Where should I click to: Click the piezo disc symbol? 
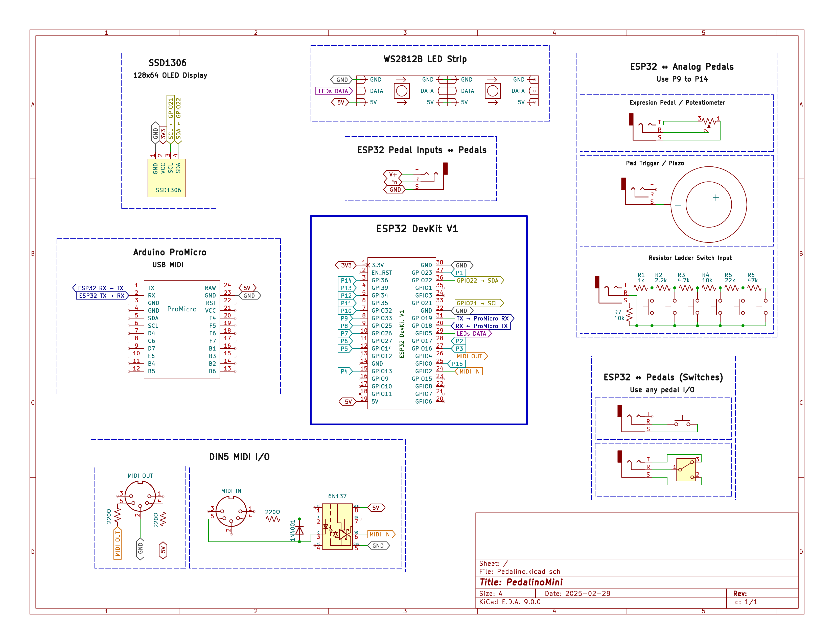[709, 204]
